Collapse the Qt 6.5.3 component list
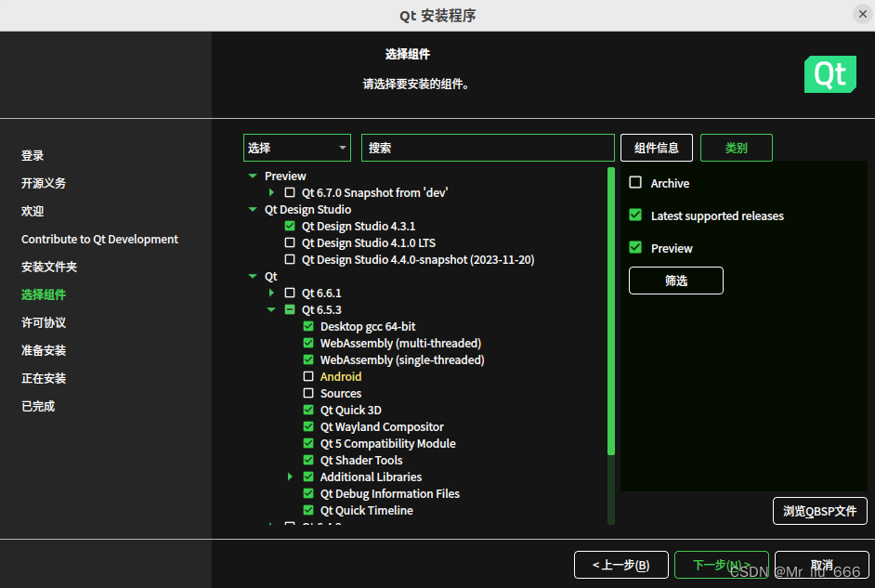This screenshot has width=875, height=588. 270,309
